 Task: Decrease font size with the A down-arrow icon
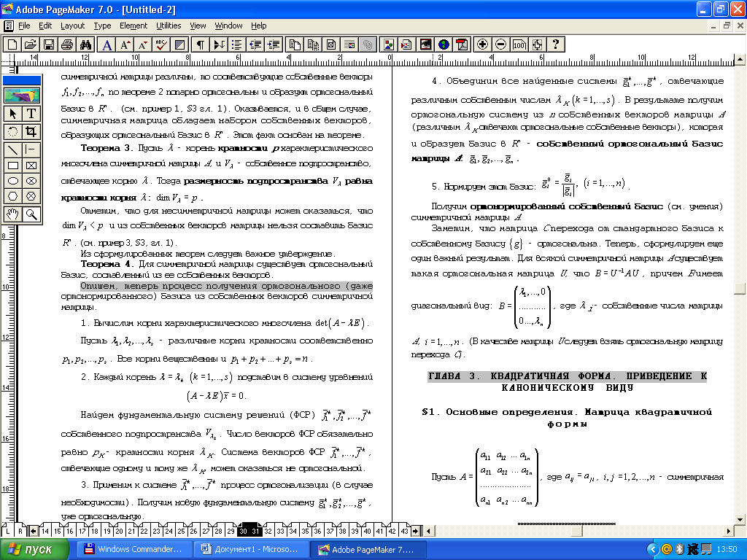(143, 44)
